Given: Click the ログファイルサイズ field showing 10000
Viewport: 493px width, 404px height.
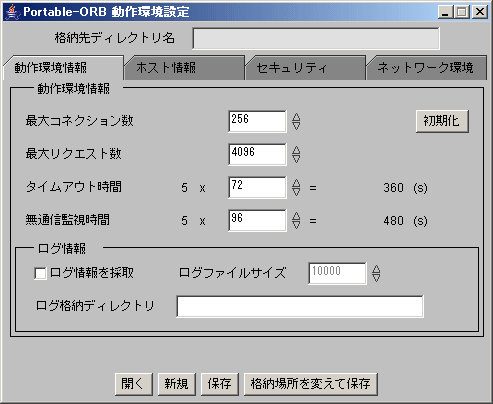Looking at the screenshot, I should pyautogui.click(x=337, y=273).
